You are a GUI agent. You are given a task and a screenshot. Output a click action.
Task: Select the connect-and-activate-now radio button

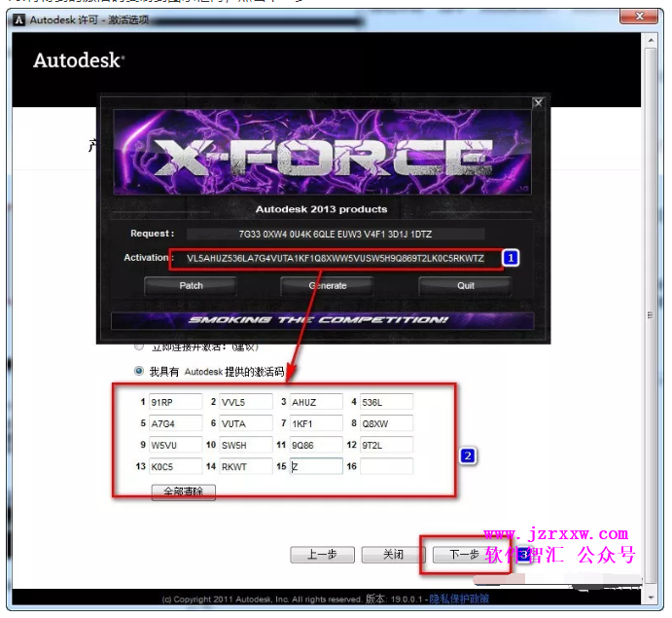pos(139,345)
